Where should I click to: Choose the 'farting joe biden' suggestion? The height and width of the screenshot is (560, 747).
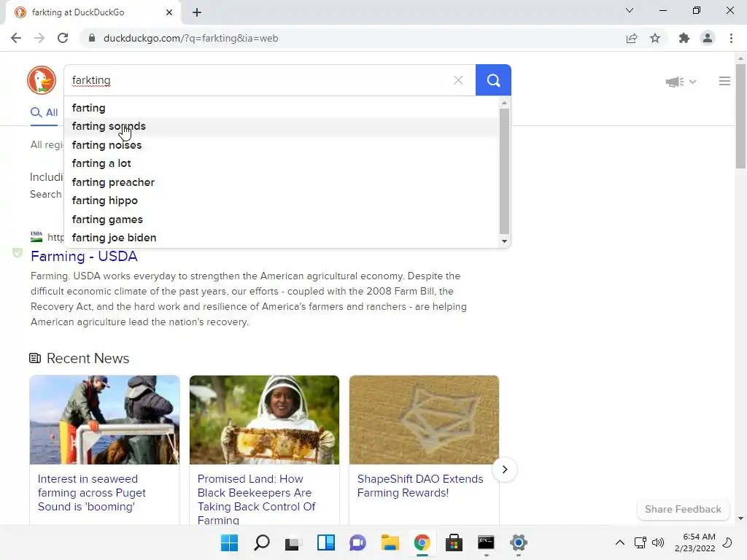pyautogui.click(x=281, y=238)
